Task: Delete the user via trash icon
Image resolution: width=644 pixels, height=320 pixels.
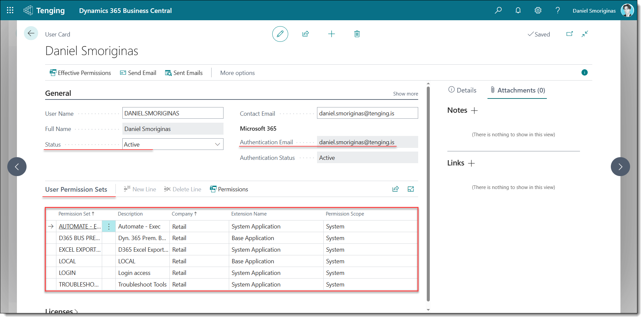Action: 357,34
